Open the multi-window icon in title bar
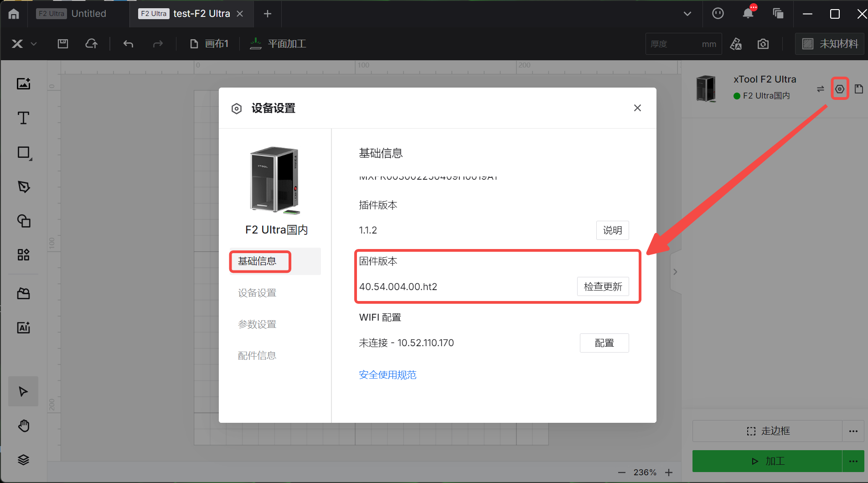868x483 pixels. tap(778, 14)
